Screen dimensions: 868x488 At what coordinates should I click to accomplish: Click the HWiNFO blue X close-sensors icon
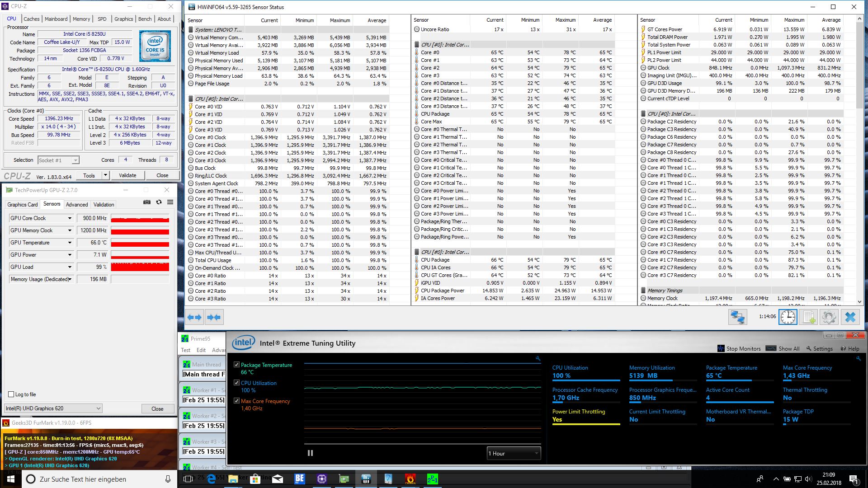[x=850, y=317]
